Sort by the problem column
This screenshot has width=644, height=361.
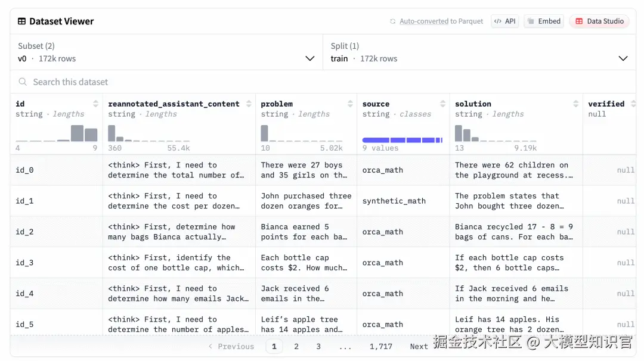point(350,104)
